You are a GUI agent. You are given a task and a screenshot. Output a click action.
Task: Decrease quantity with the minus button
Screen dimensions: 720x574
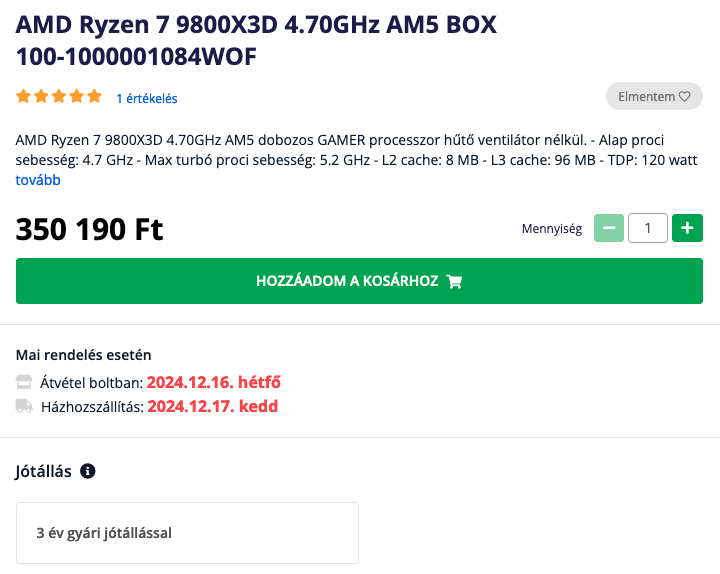coord(609,228)
